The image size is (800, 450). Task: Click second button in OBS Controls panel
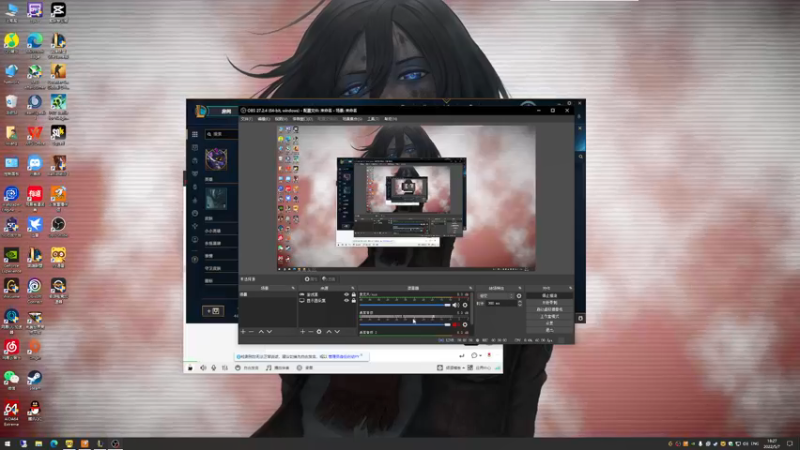(x=549, y=303)
